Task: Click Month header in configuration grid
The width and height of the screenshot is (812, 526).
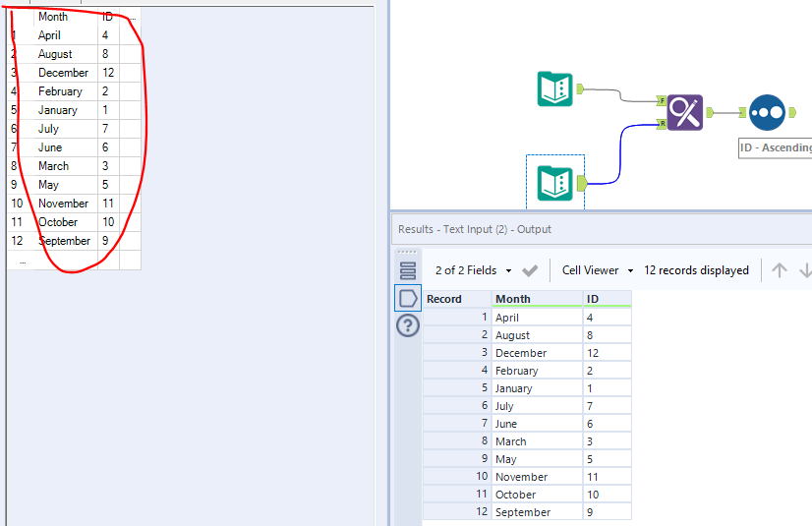Action: 66,17
